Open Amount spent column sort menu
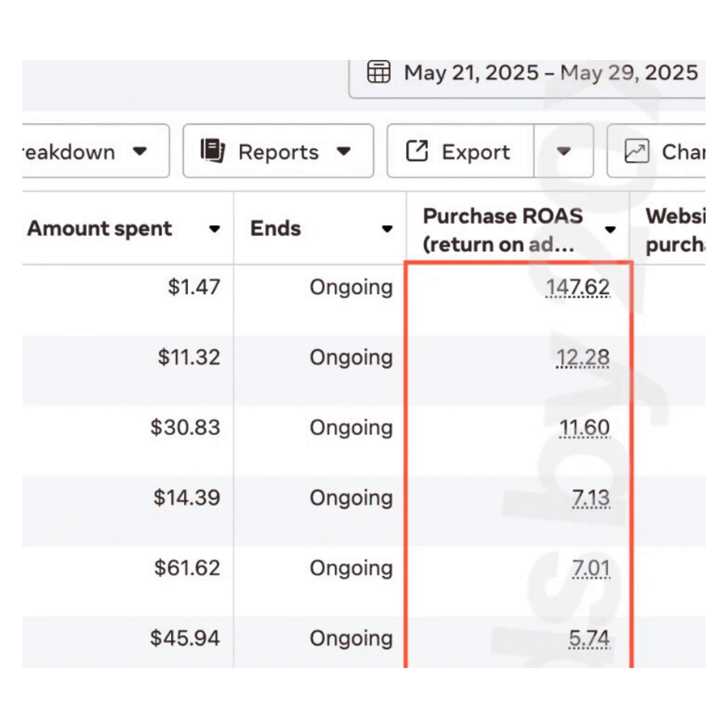 pyautogui.click(x=214, y=229)
